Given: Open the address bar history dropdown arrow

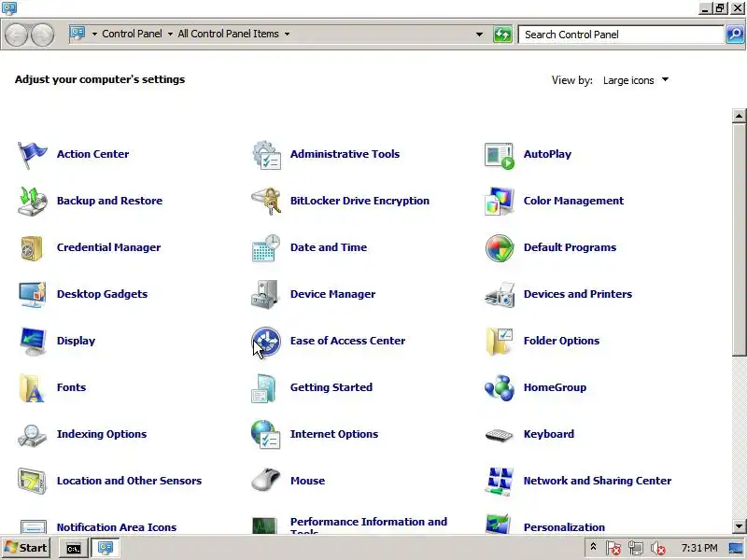Looking at the screenshot, I should click(479, 35).
